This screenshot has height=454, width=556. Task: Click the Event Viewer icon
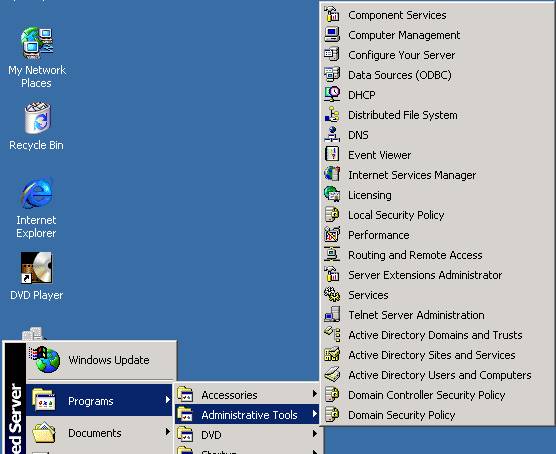[332, 154]
